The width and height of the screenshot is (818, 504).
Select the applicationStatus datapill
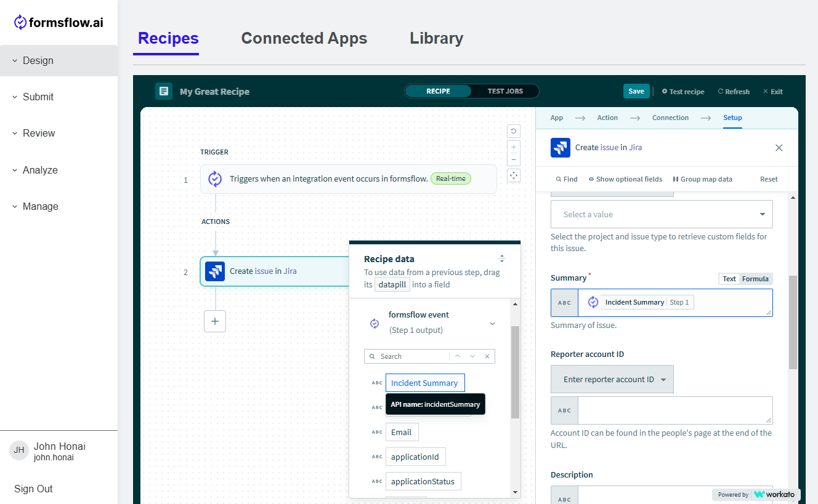click(423, 481)
